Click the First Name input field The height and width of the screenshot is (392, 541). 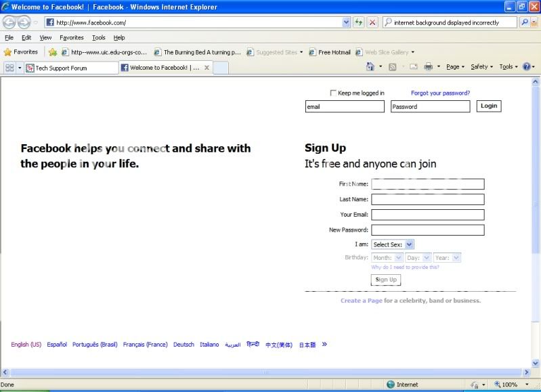(x=428, y=184)
